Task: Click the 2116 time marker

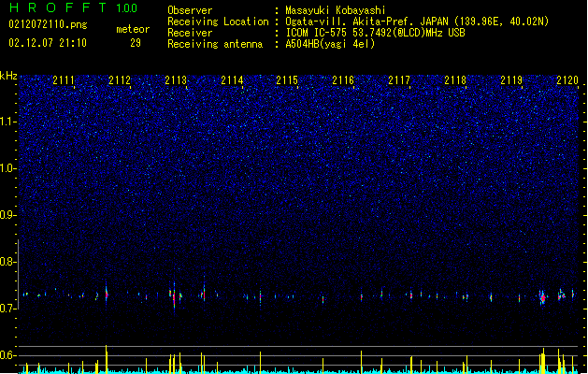Action: tap(343, 80)
